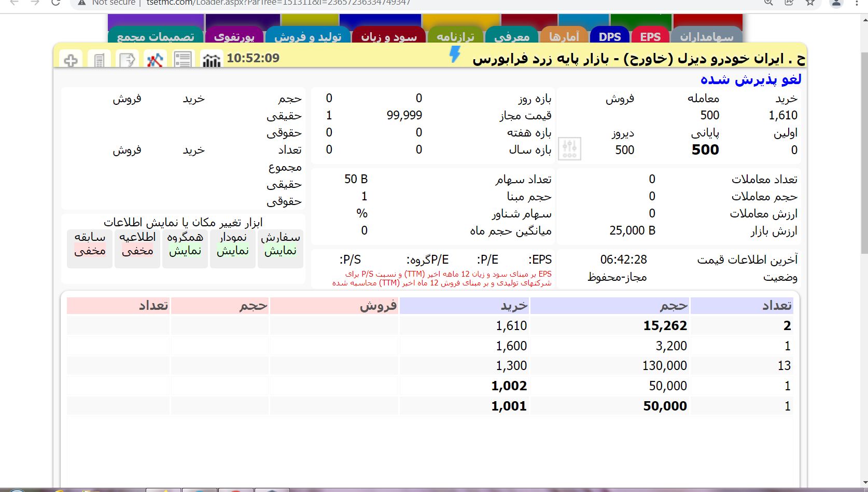Click the EPS label in ratios row
The height and width of the screenshot is (492, 868).
click(540, 259)
